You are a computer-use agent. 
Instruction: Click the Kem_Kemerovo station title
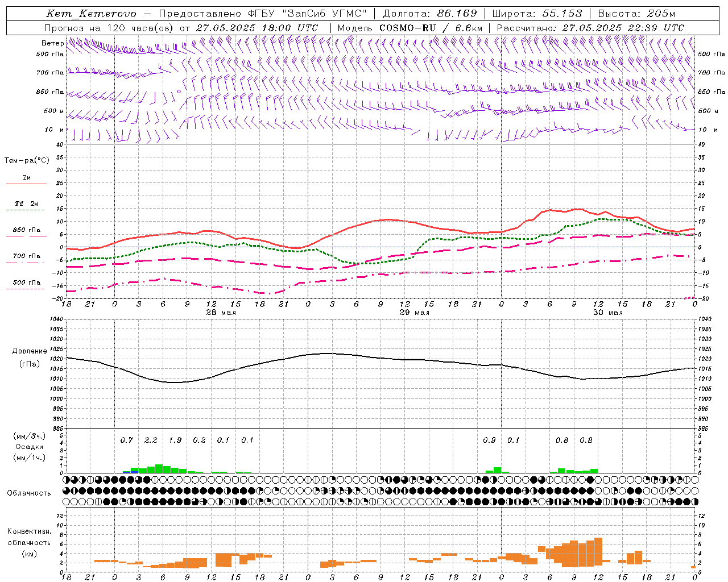click(x=91, y=14)
